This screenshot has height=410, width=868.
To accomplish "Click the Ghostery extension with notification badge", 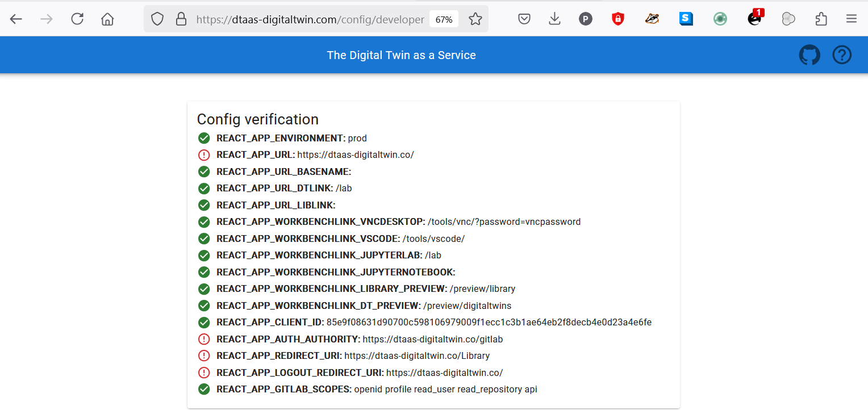I will (755, 19).
